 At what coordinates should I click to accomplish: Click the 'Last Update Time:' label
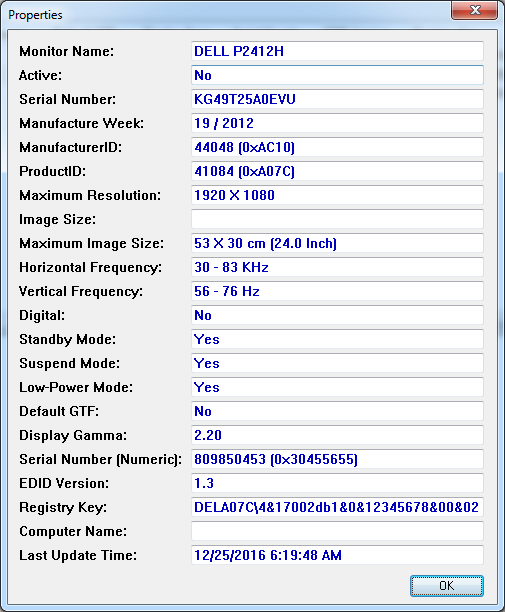(x=78, y=555)
